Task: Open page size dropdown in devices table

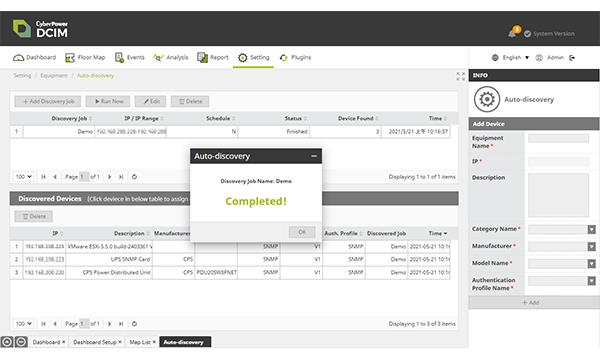Action: coord(23,324)
